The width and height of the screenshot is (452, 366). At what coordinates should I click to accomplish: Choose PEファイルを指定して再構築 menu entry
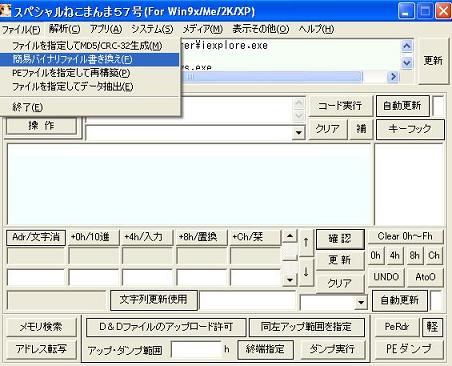(x=89, y=73)
